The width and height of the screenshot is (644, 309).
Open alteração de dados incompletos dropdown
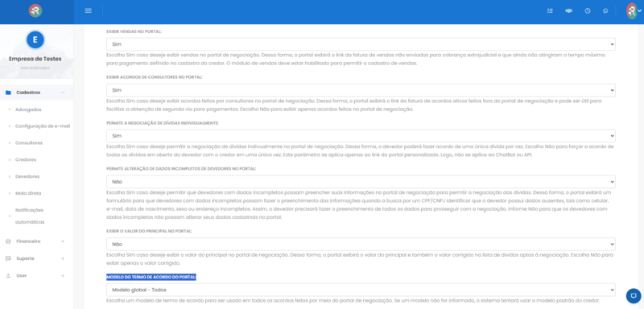(361, 182)
